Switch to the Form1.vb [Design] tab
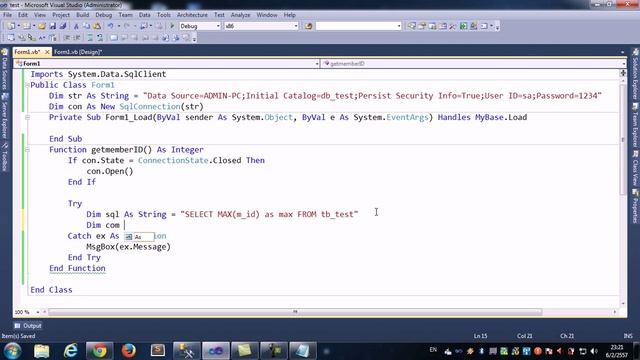The width and height of the screenshot is (640, 360). tap(78, 52)
